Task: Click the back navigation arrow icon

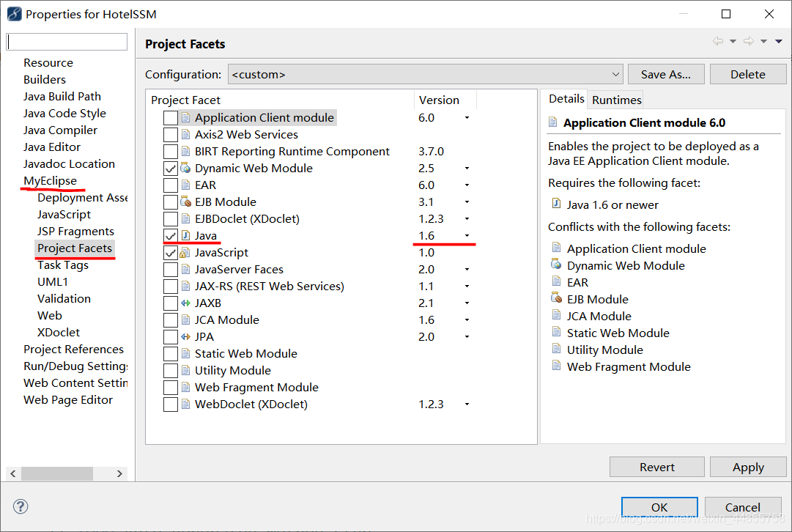Action: tap(718, 42)
